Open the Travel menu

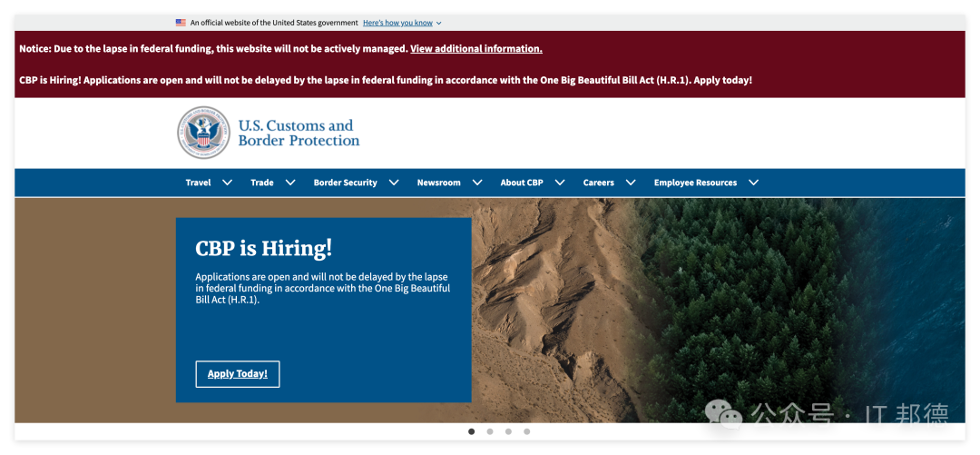coord(198,183)
